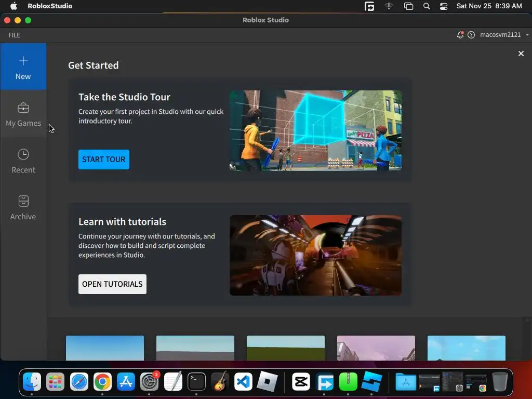Screen dimensions: 532x399
Task: Open the Trash in the dock
Action: (500, 382)
